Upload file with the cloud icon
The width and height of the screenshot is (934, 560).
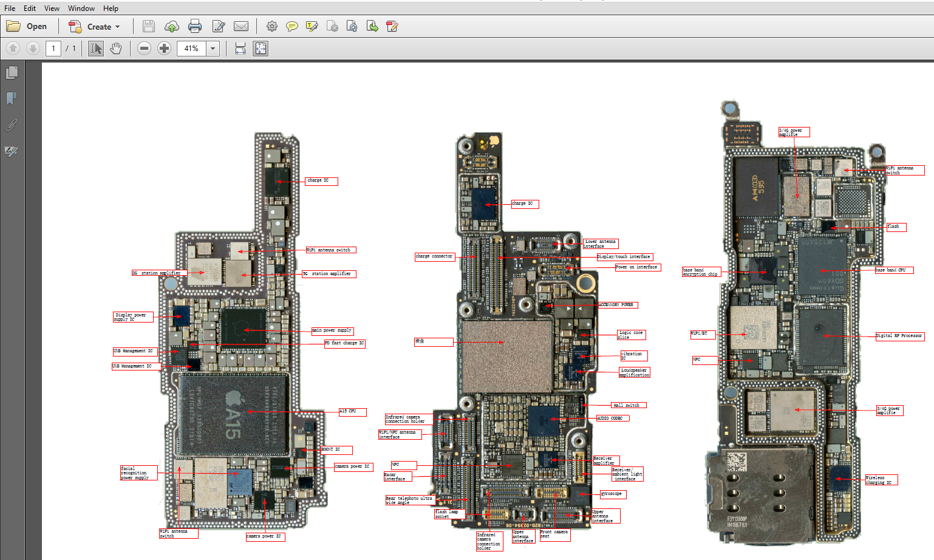click(172, 26)
